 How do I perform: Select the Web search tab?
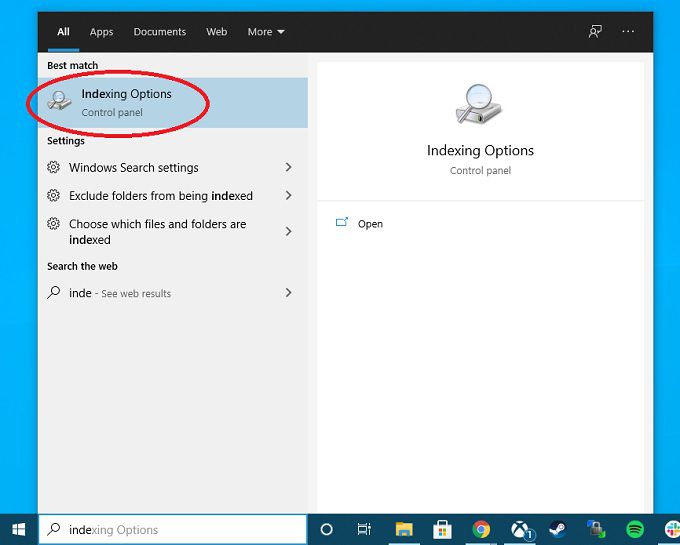click(x=217, y=32)
